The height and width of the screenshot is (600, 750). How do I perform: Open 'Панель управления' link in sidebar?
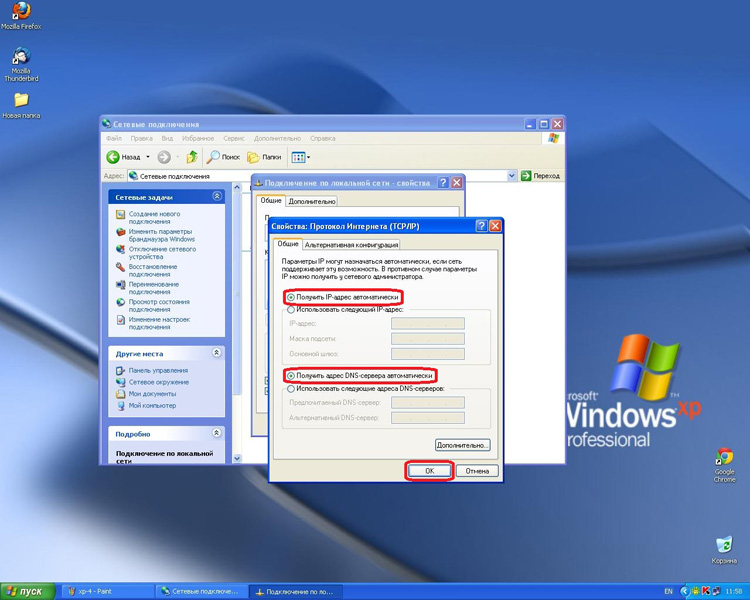pyautogui.click(x=158, y=370)
